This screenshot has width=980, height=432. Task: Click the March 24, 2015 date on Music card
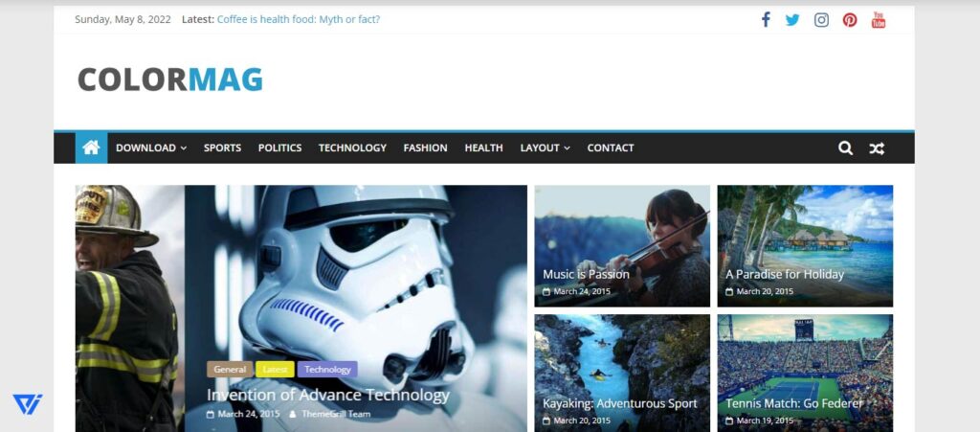pyautogui.click(x=582, y=292)
